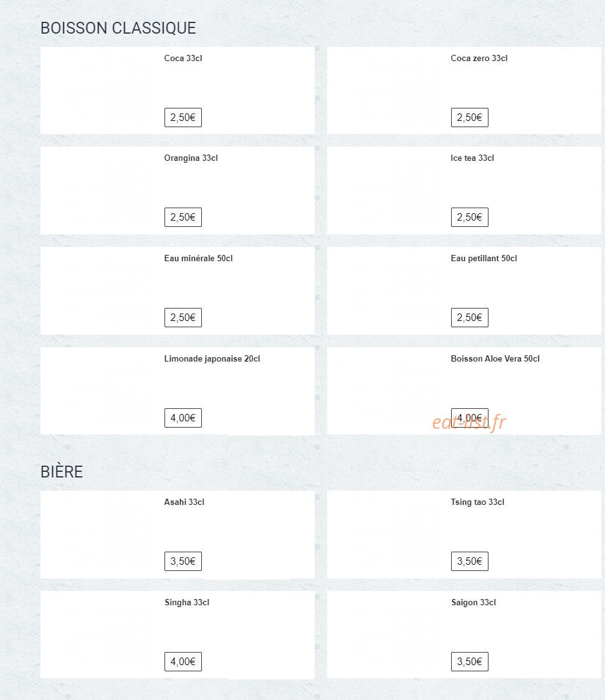The width and height of the screenshot is (605, 700).
Task: Open the Limonade japonaise 20cl title
Action: 212,358
